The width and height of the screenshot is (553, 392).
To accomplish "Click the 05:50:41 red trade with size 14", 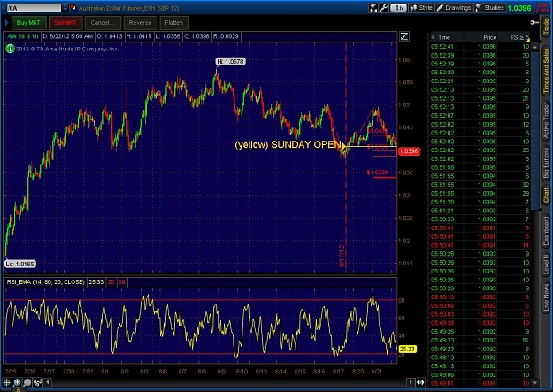I will [x=480, y=245].
